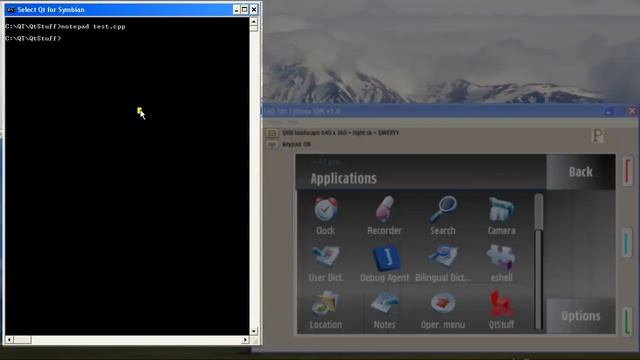Launch the Camera app
640x360 pixels.
pos(502,216)
